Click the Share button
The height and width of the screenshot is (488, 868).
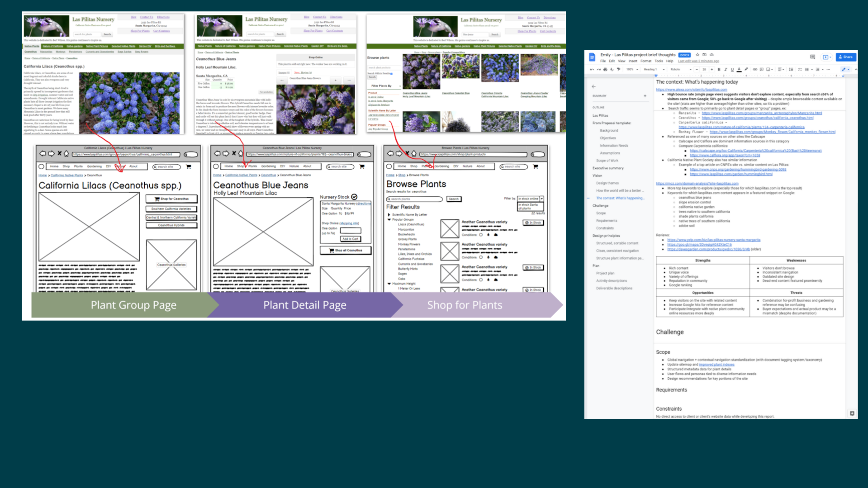click(846, 57)
